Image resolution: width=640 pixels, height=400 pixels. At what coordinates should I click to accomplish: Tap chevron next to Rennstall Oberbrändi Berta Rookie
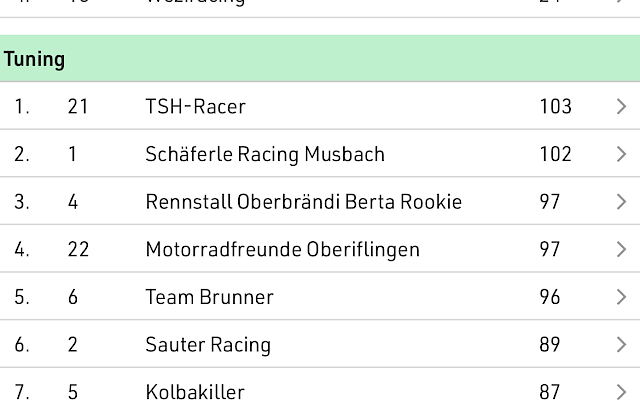pyautogui.click(x=621, y=202)
